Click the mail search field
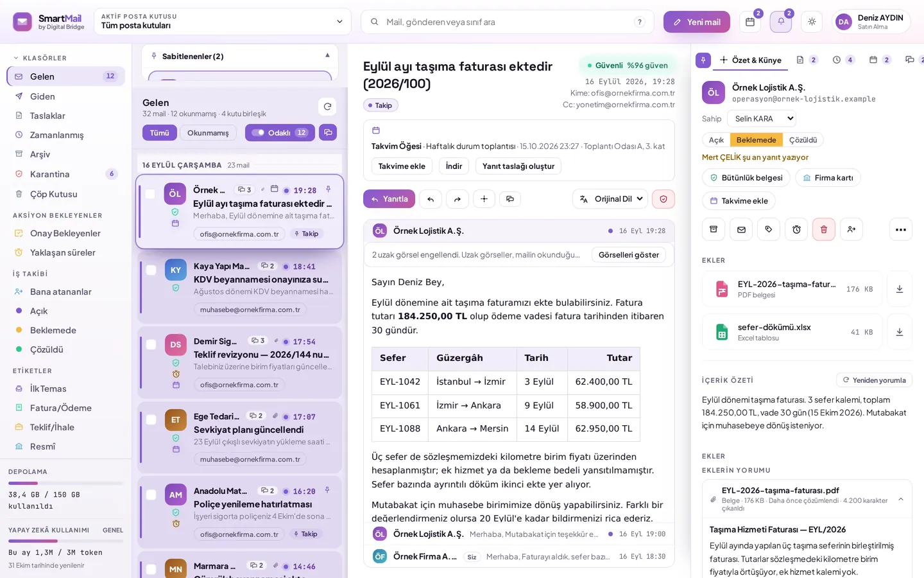The image size is (924, 578). pos(508,22)
